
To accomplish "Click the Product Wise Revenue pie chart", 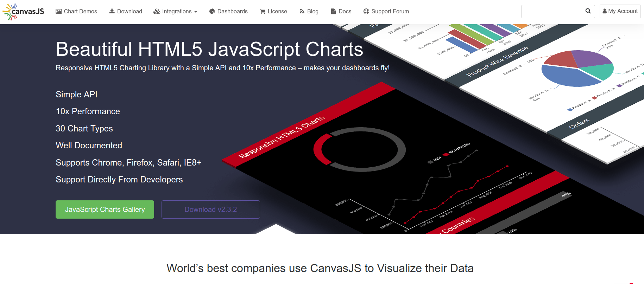I will pyautogui.click(x=577, y=68).
